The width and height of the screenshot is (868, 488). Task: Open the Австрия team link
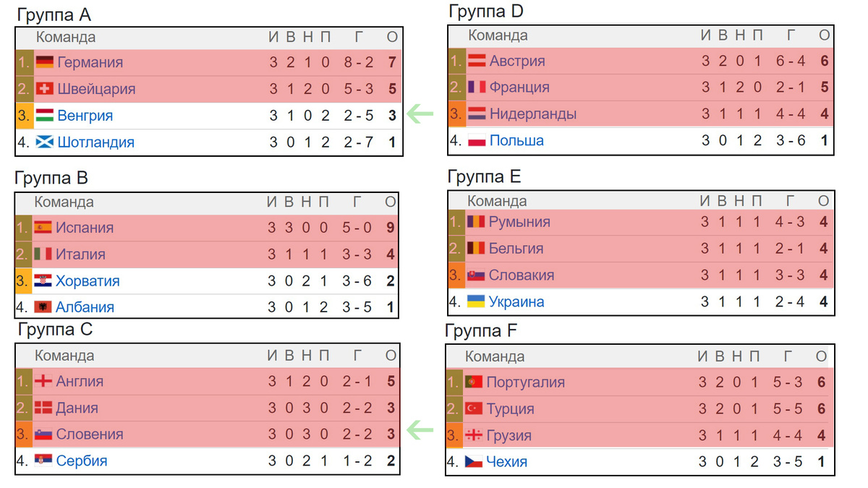tap(517, 61)
